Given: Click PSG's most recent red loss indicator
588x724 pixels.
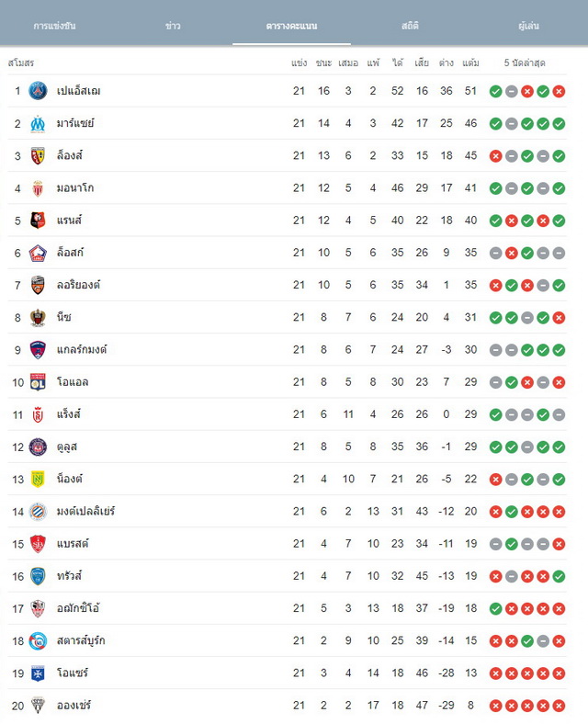Looking at the screenshot, I should [559, 92].
